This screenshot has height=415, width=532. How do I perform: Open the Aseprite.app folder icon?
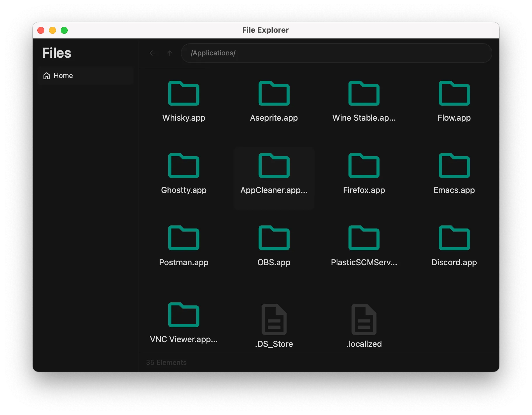pos(274,93)
